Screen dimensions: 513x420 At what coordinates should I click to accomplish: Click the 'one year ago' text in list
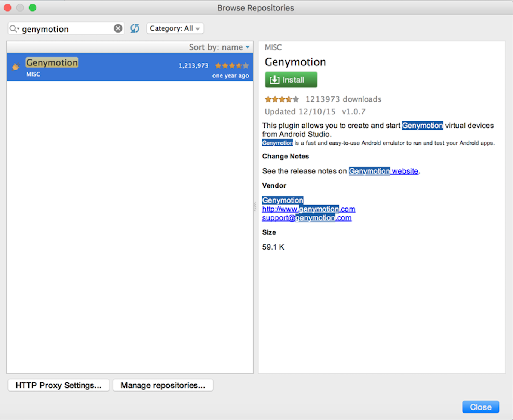(x=230, y=75)
